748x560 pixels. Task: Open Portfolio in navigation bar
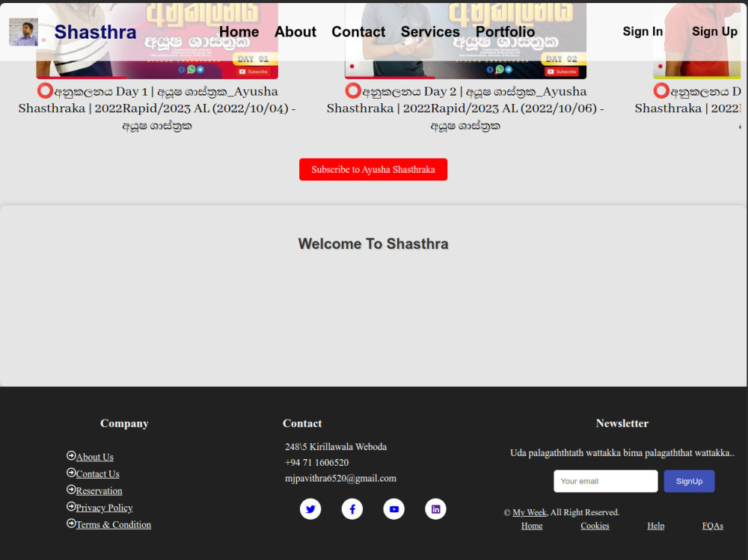pyautogui.click(x=505, y=31)
